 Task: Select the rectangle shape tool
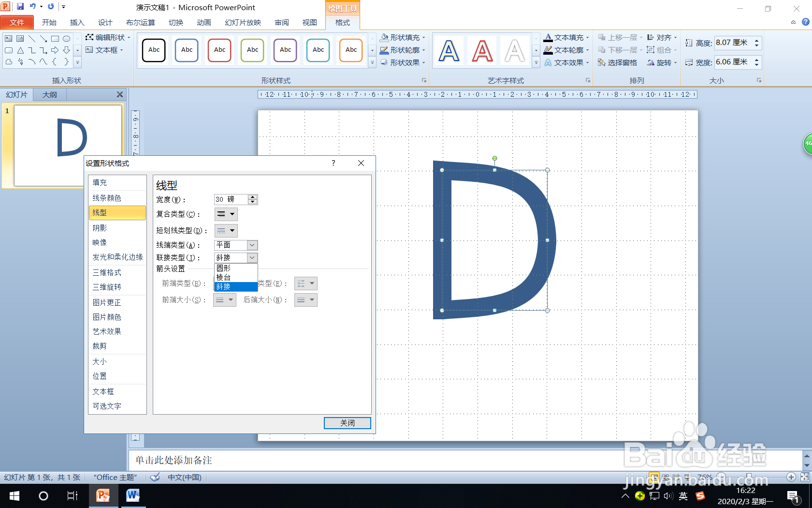coord(55,38)
